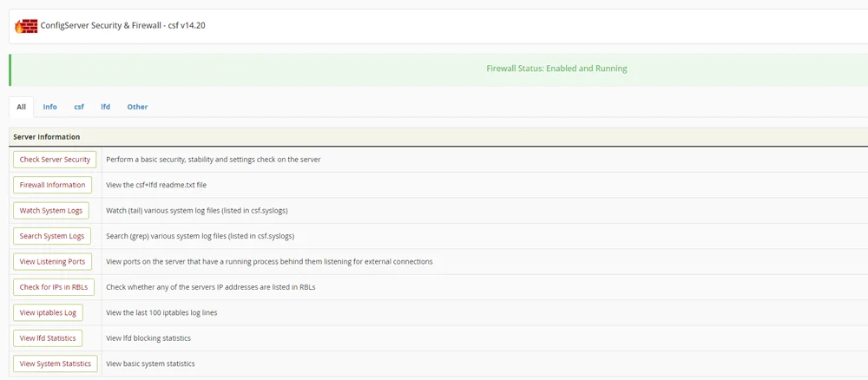Click the 'Check whether any of the servers IP' text
Image resolution: width=868 pixels, height=380 pixels.
(210, 287)
